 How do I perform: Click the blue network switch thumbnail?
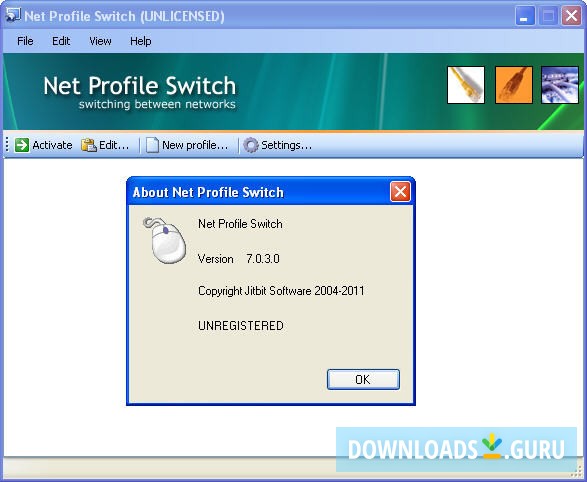point(560,85)
